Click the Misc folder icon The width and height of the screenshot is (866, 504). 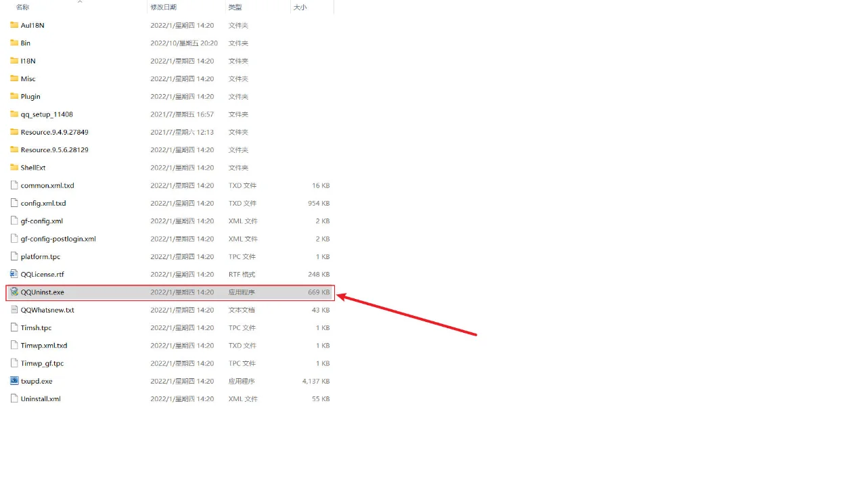point(14,78)
